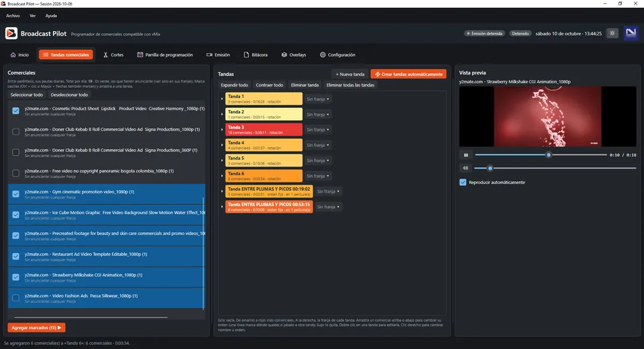This screenshot has height=349, width=644.
Task: Click Agregar marcados (13) button
Action: pyautogui.click(x=36, y=328)
